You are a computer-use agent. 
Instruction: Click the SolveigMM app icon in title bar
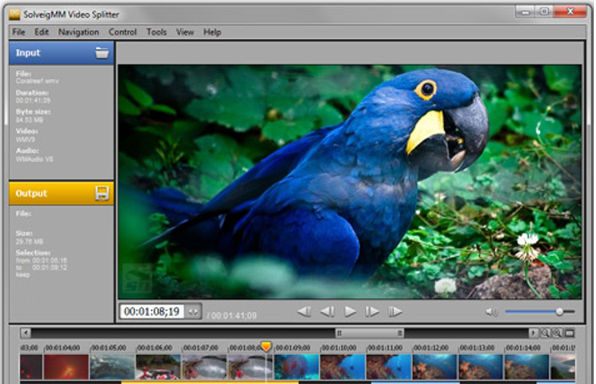pos(14,14)
